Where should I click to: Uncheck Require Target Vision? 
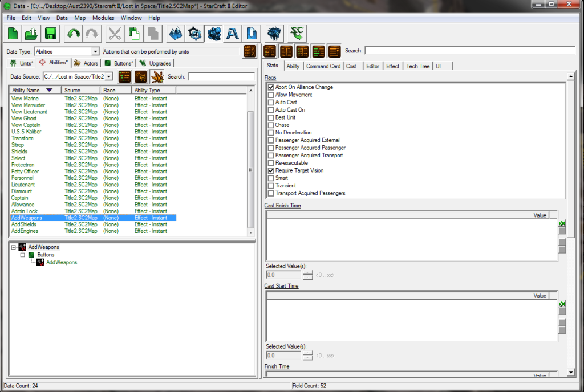(271, 170)
